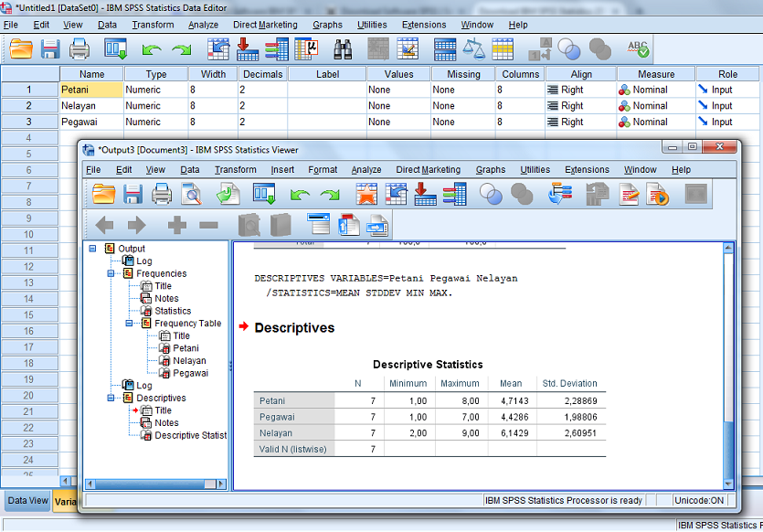The width and height of the screenshot is (763, 532).
Task: Open Format menu in Viewer window
Action: [323, 169]
